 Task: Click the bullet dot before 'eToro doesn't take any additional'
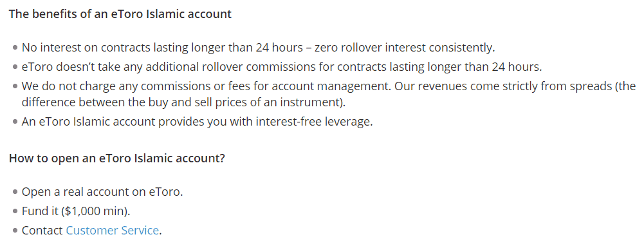tap(15, 66)
